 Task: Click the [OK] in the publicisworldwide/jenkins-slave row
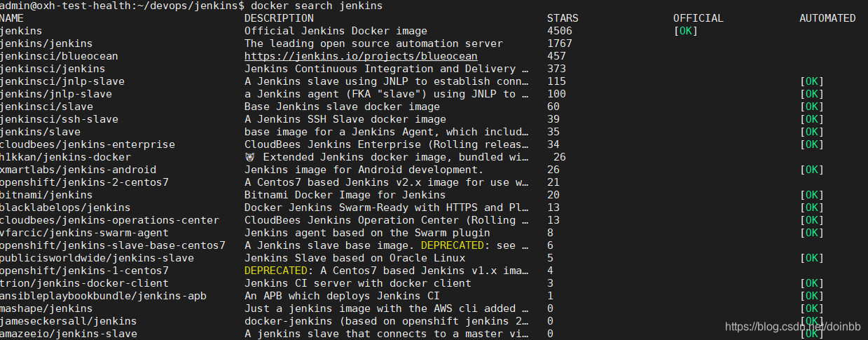(x=812, y=258)
